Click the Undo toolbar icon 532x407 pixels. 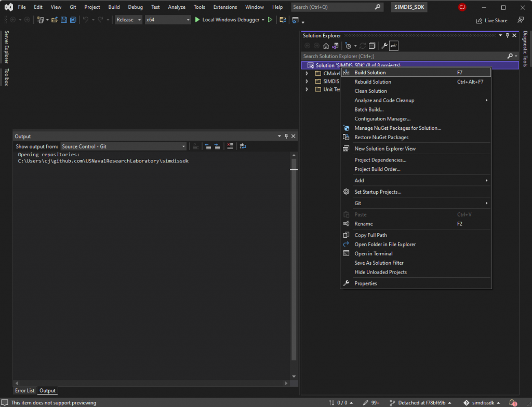(x=86, y=20)
